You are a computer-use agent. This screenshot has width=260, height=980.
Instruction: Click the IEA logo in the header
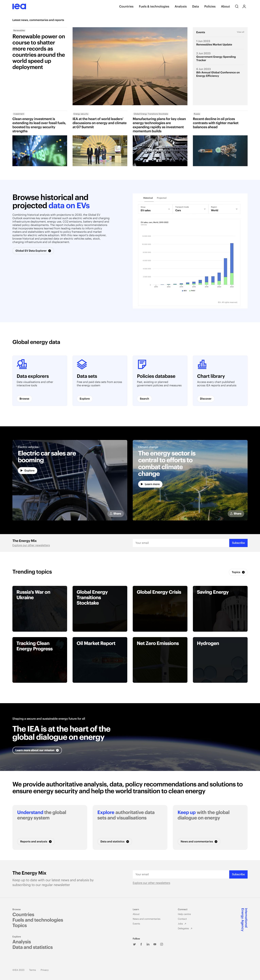19,6
